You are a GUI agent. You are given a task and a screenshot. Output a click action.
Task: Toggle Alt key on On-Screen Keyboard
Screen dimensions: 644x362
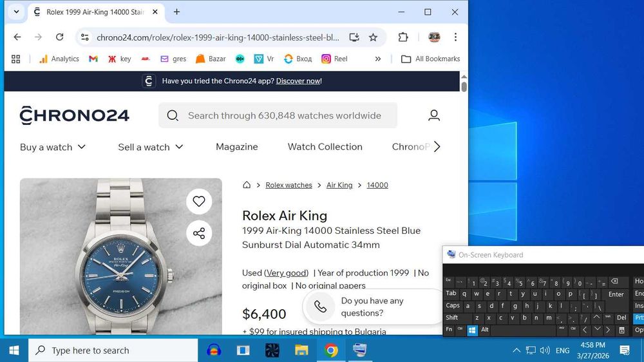click(x=485, y=330)
